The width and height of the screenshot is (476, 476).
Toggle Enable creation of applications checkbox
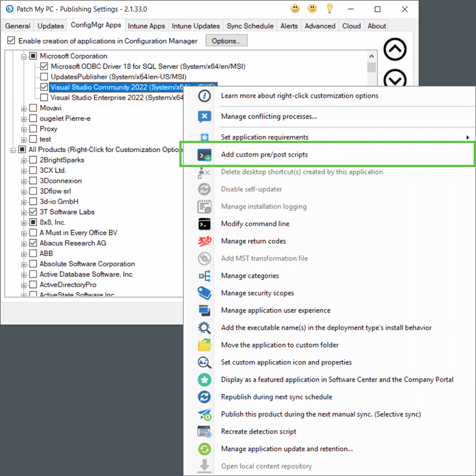click(11, 40)
